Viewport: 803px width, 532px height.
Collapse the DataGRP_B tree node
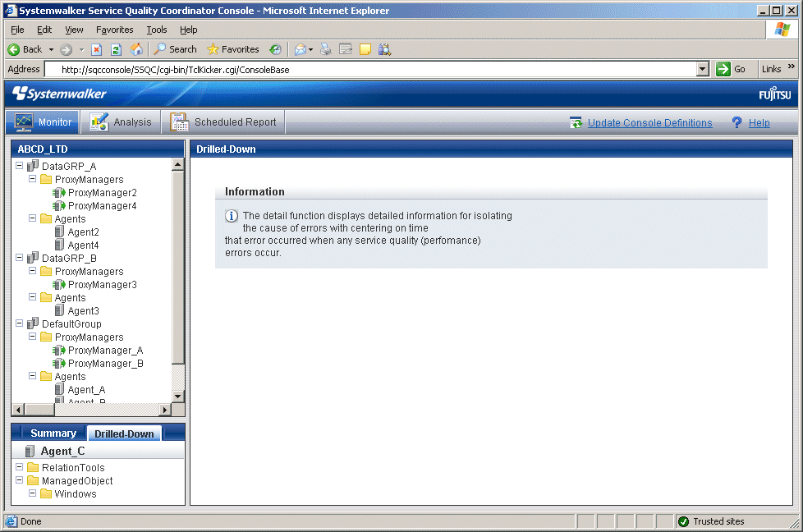point(19,258)
